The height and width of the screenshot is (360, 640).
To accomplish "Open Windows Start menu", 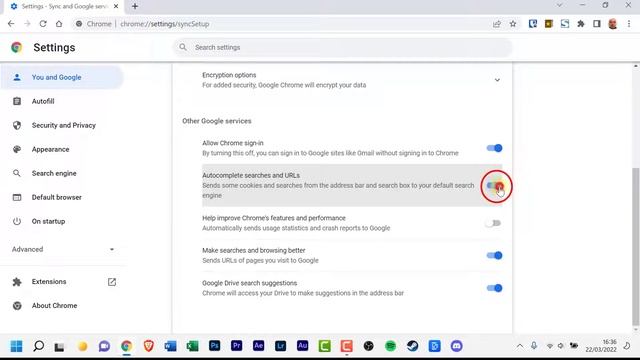I will [x=17, y=346].
